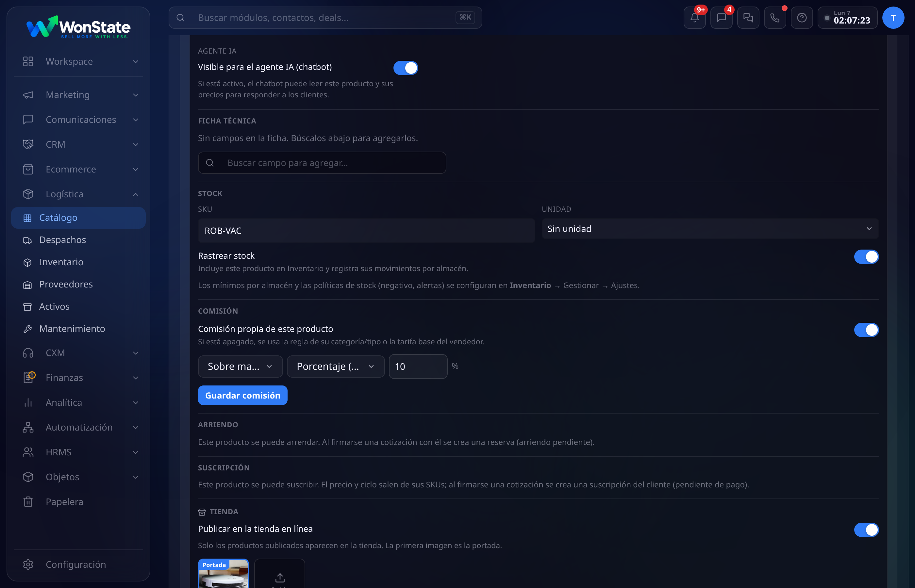Click the 'Buscar campo para agregar...' field
This screenshot has width=915, height=588.
pyautogui.click(x=322, y=163)
